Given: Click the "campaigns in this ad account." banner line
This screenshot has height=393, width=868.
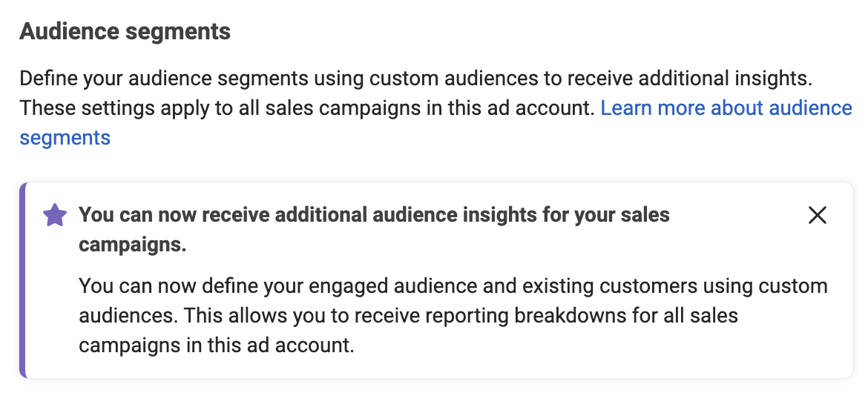Looking at the screenshot, I should [216, 346].
